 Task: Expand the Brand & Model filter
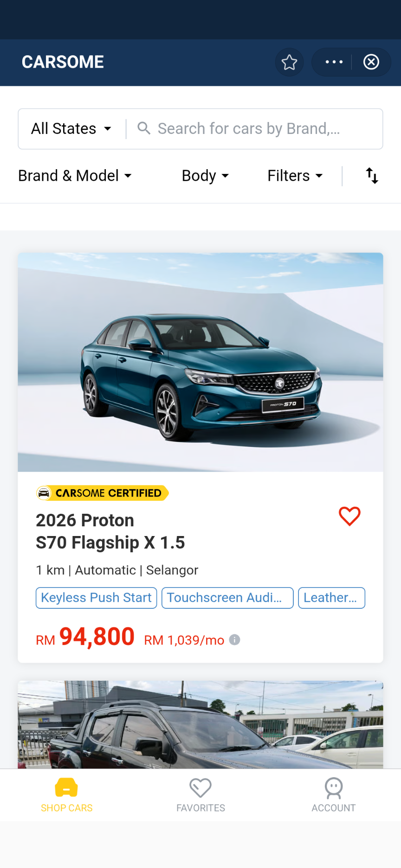75,176
